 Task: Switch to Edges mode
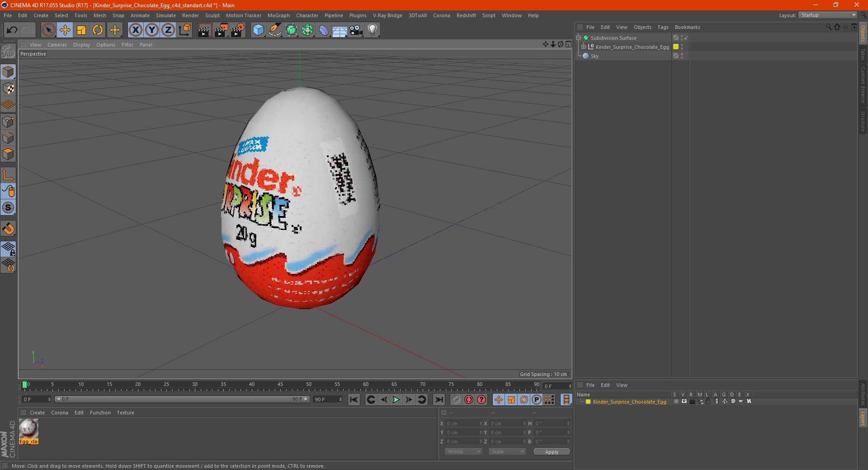point(8,138)
